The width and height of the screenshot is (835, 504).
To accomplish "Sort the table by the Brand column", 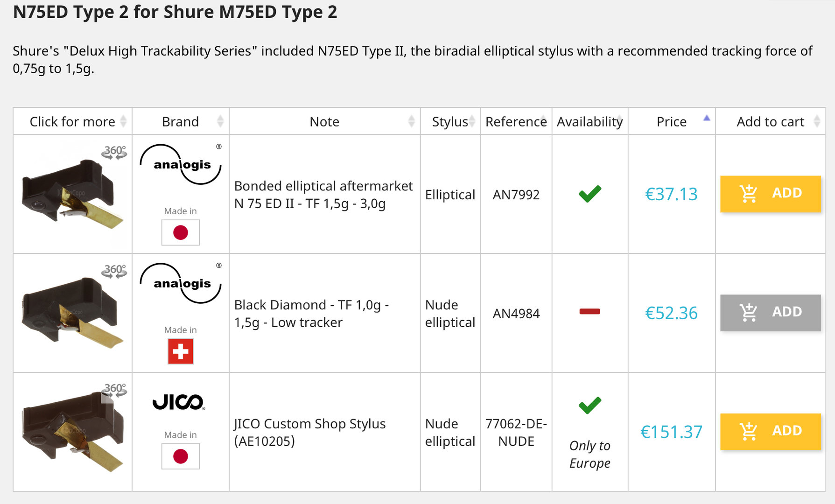I will click(181, 122).
